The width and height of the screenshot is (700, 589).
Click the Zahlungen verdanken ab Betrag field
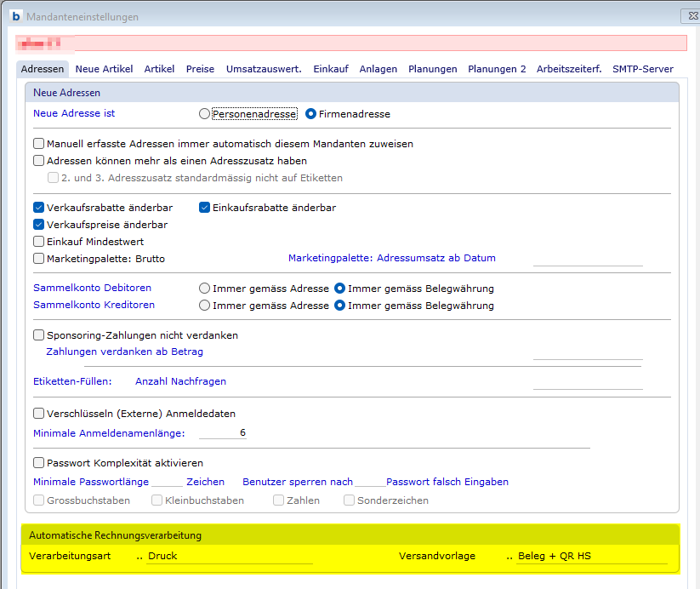coord(587,352)
